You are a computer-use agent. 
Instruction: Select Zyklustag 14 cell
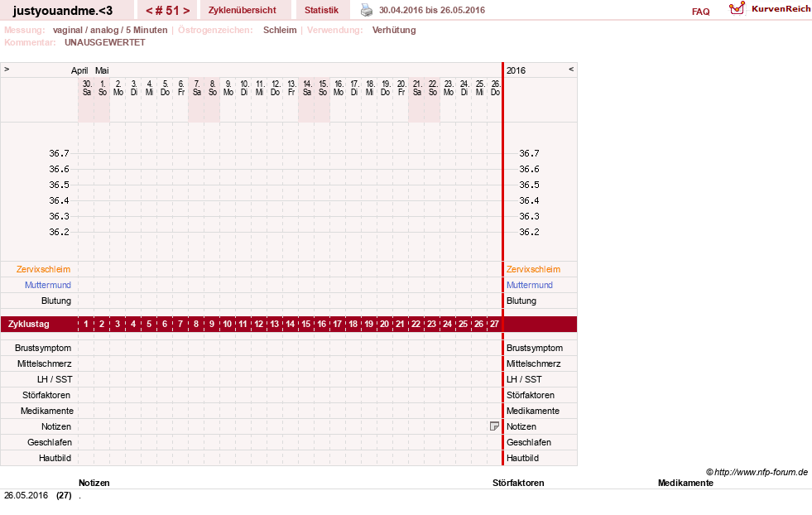click(x=290, y=324)
